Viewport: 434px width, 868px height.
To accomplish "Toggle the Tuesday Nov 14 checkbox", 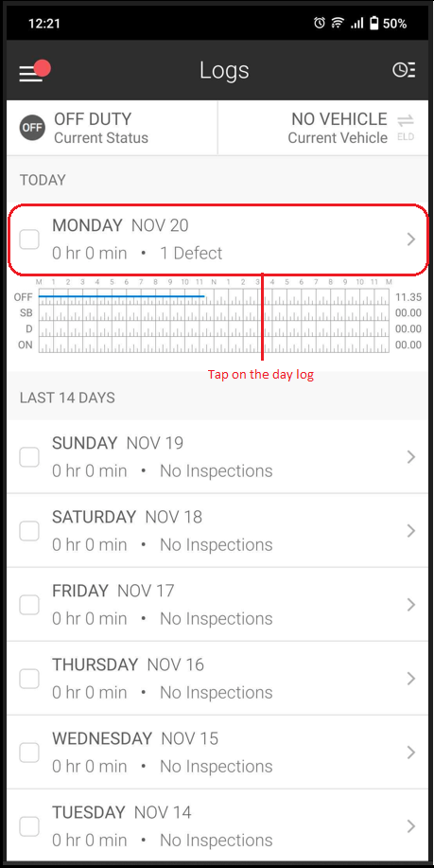I will pos(29,826).
